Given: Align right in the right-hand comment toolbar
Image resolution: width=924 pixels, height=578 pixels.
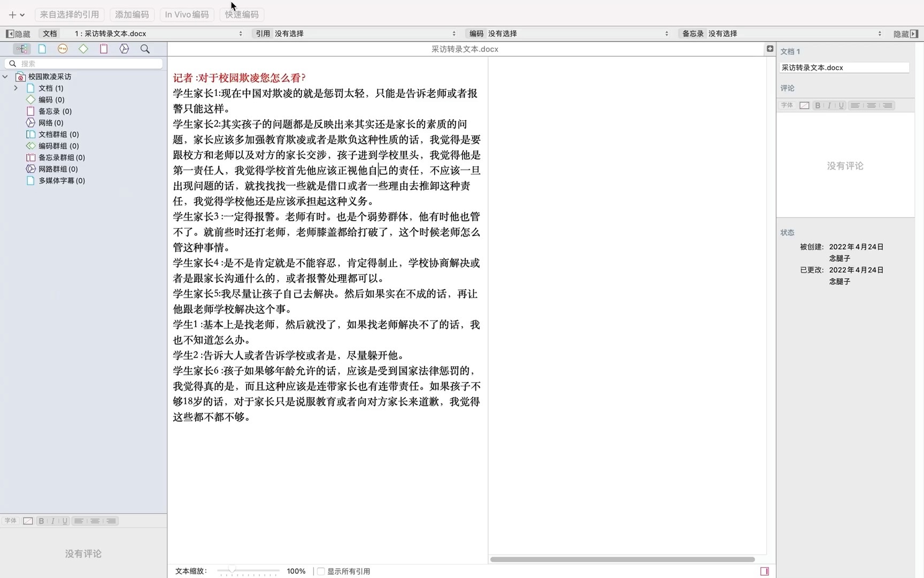Looking at the screenshot, I should point(888,105).
